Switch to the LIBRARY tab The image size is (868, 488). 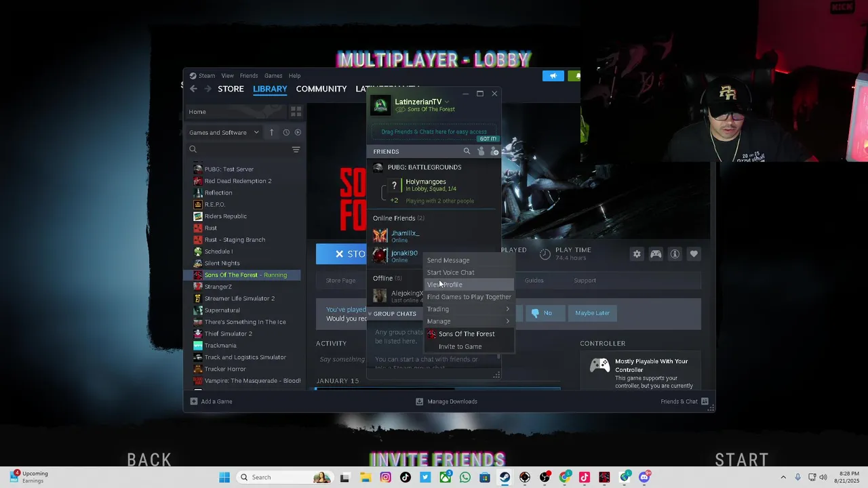[270, 89]
